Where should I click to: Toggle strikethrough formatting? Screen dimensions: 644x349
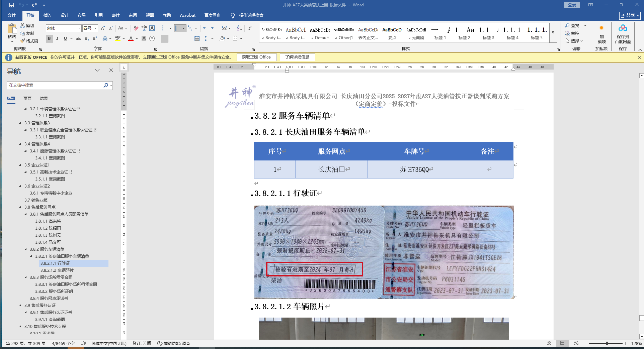pos(79,38)
